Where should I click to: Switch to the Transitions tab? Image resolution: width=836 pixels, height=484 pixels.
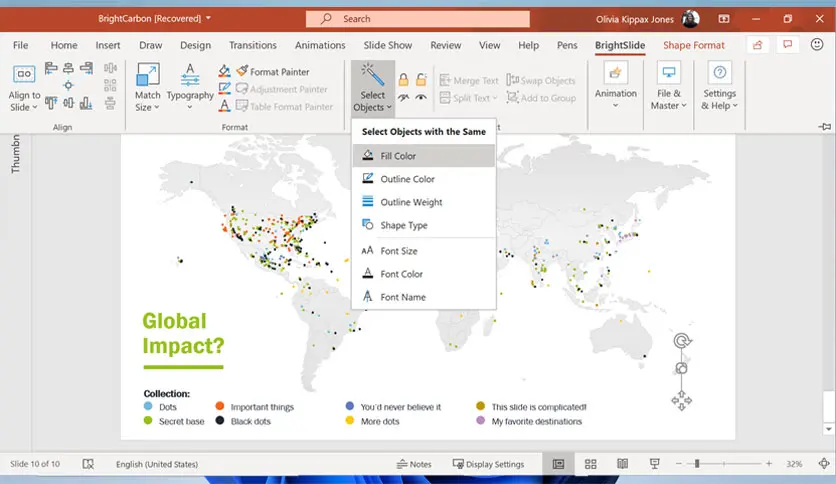[253, 45]
